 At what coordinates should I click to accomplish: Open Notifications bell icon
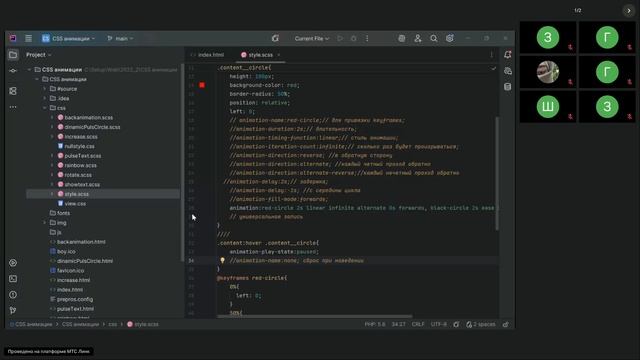click(508, 55)
